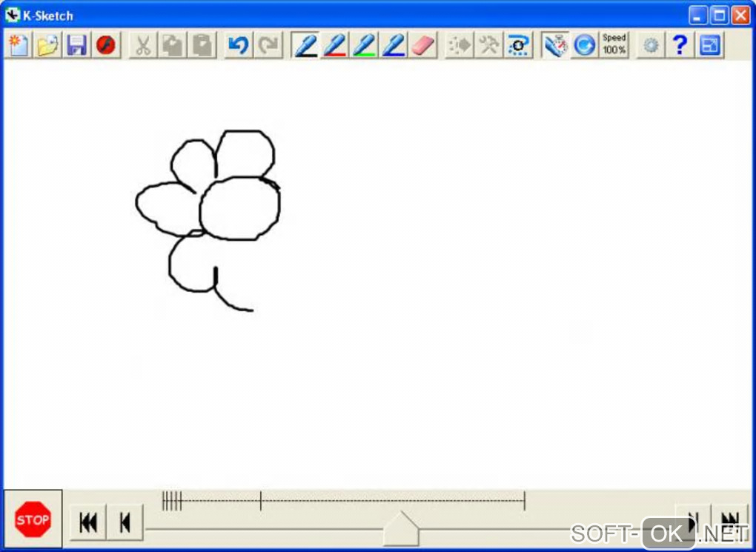Minimize the K-Sketch window
This screenshot has width=756, height=552.
[697, 16]
